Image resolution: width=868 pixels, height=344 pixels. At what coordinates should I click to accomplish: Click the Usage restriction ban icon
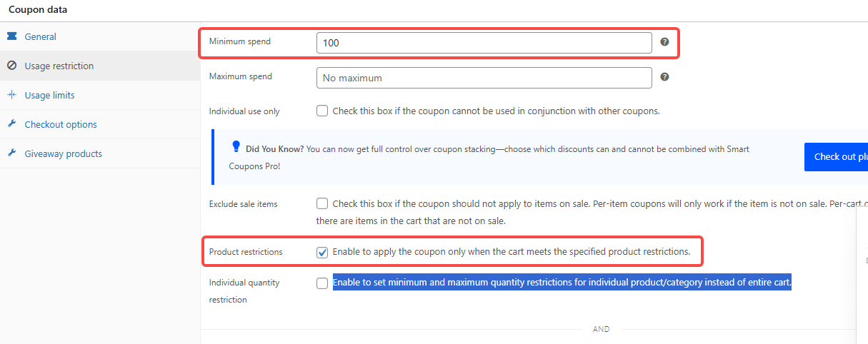click(11, 66)
